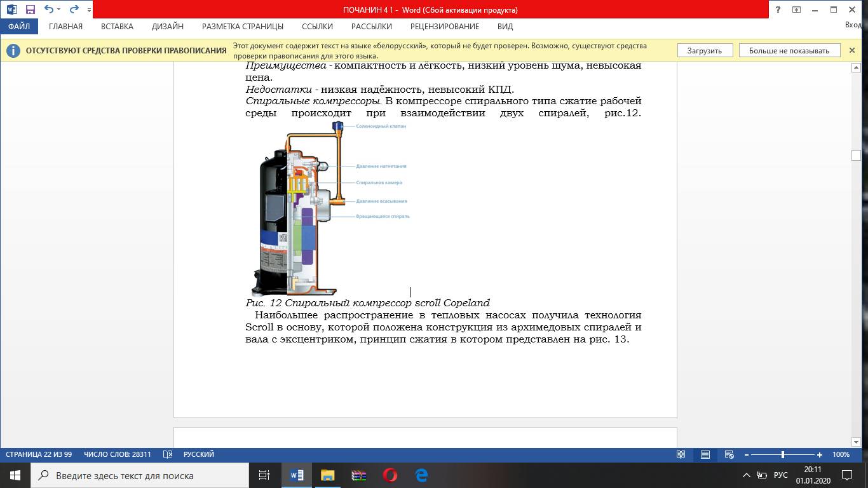
Task: Click the Save icon in quick access toolbar
Action: coord(30,10)
